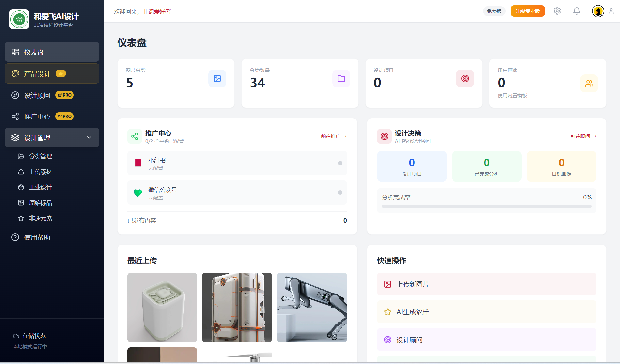Screen dimensions: 620x364
Task: Collapse the 设计管理 chevron
Action: tap(89, 137)
